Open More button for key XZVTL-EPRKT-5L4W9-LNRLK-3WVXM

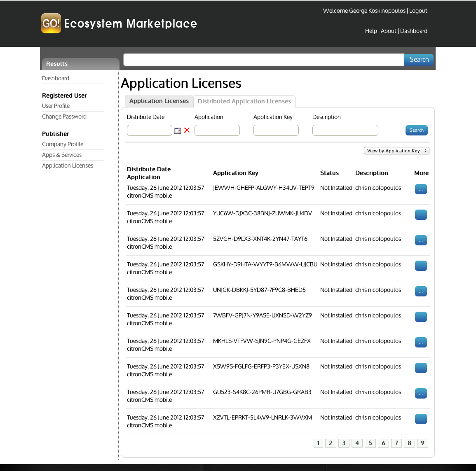[421, 419]
